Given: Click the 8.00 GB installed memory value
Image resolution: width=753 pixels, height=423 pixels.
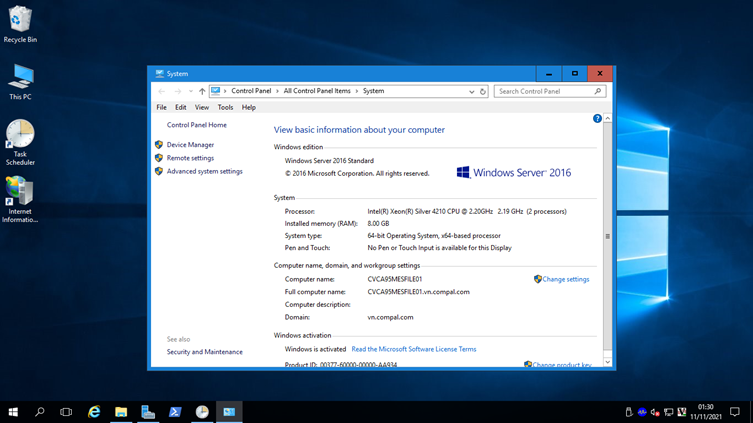Looking at the screenshot, I should (x=378, y=224).
